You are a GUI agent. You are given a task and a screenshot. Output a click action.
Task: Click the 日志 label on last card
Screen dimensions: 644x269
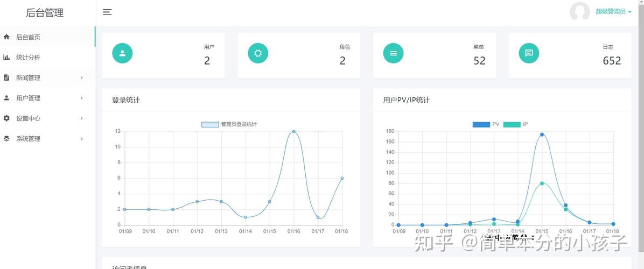(608, 47)
